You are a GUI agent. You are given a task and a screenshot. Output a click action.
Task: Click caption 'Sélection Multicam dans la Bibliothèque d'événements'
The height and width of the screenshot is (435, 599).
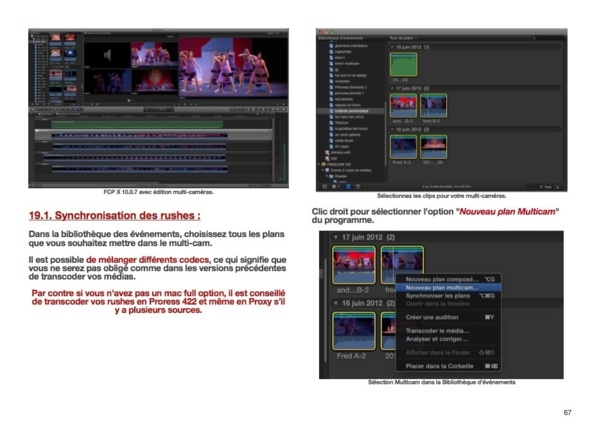pyautogui.click(x=442, y=382)
